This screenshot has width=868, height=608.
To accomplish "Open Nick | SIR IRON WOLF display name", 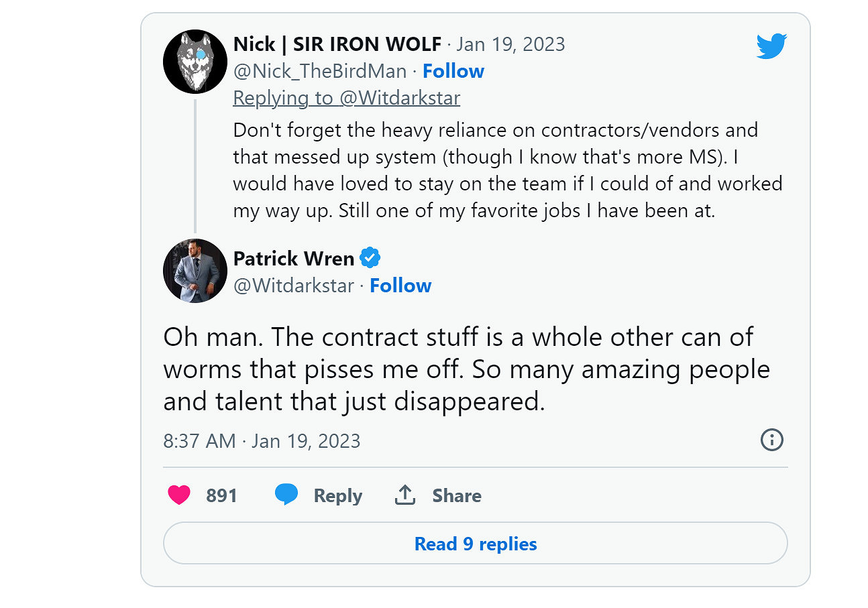I will (337, 44).
